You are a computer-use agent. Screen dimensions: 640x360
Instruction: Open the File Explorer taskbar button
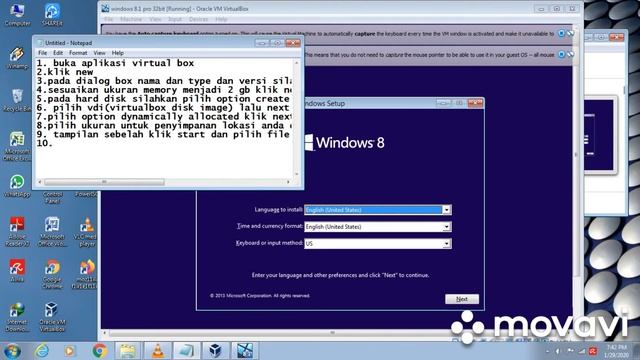click(128, 351)
